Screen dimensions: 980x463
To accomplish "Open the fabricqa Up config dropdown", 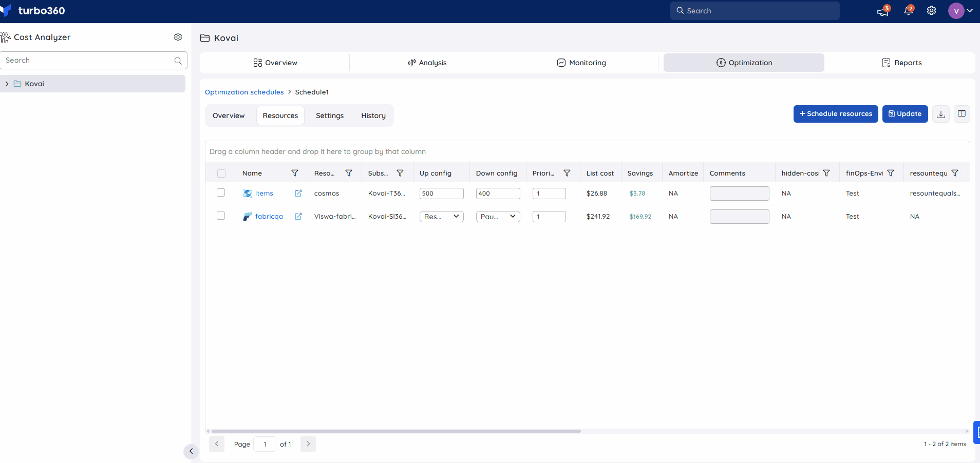I will (x=442, y=217).
